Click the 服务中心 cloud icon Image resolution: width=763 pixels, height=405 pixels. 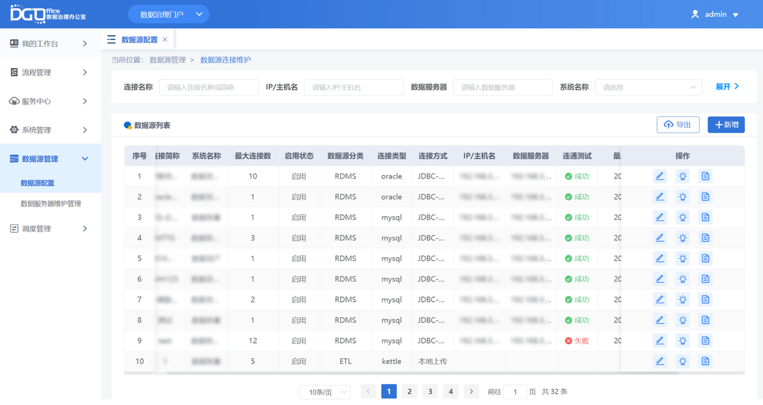[x=14, y=101]
